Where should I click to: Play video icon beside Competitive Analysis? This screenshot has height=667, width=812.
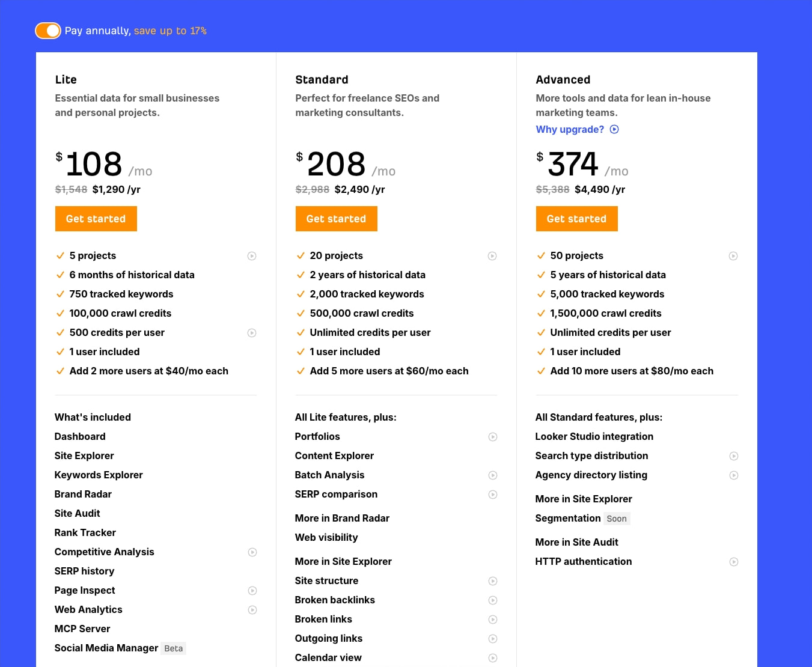(x=252, y=552)
